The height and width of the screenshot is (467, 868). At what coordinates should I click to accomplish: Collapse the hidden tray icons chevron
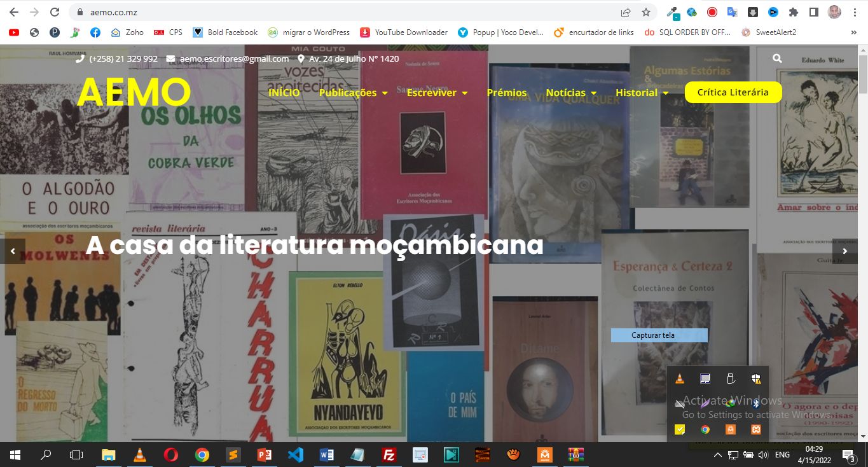coord(718,455)
